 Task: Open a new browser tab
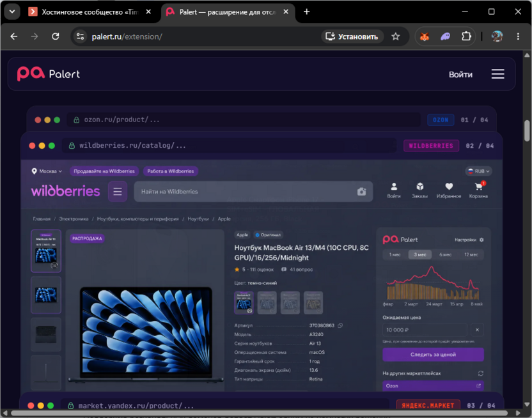(306, 12)
